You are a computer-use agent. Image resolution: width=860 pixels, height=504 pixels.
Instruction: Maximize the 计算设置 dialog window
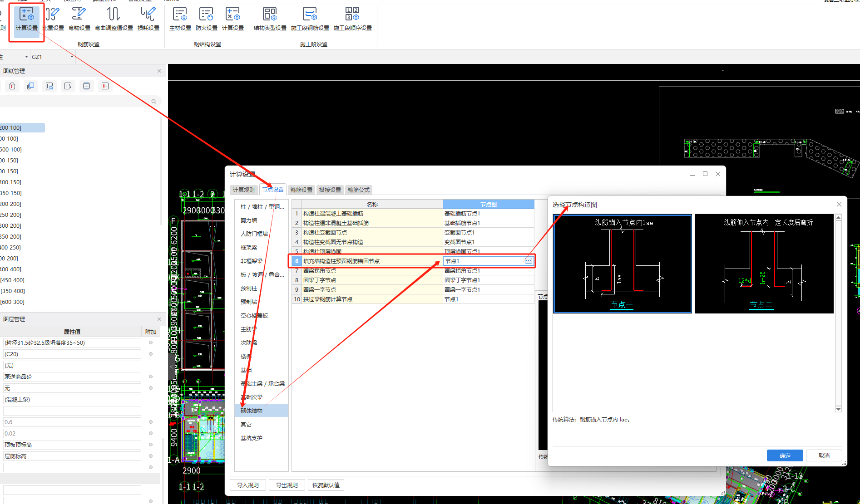click(705, 174)
